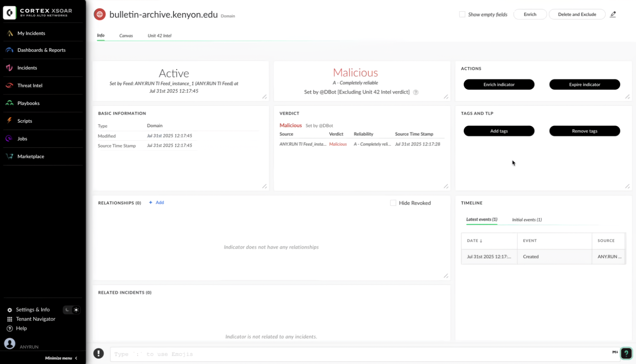Click the help question mark beside DBot verdict

point(416,92)
